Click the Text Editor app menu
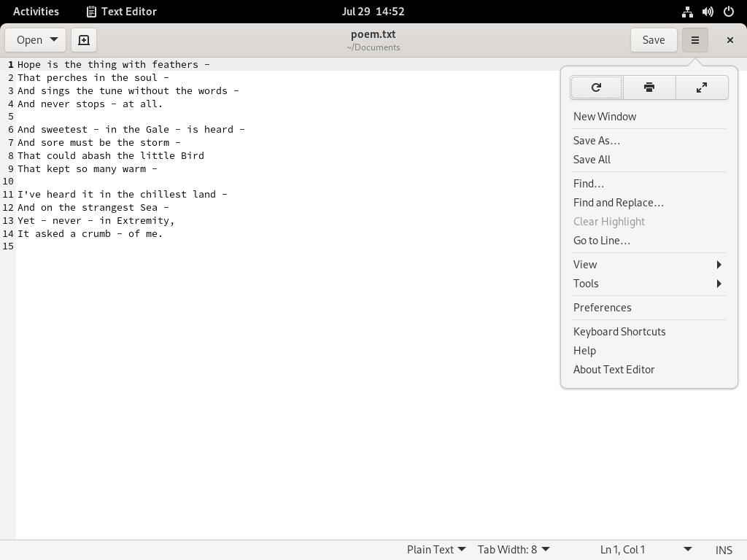The image size is (747, 560). pyautogui.click(x=122, y=12)
